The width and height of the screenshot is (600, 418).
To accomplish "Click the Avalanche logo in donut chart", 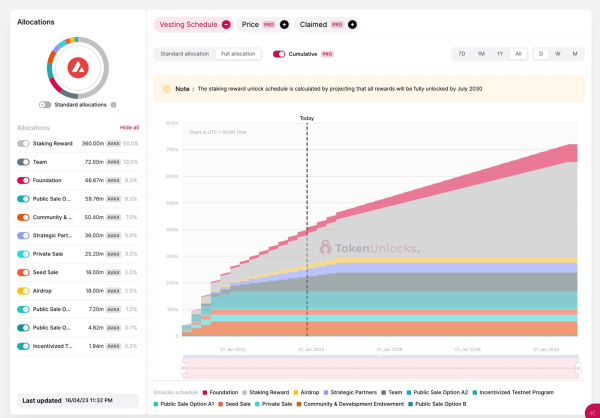I will 78,68.
